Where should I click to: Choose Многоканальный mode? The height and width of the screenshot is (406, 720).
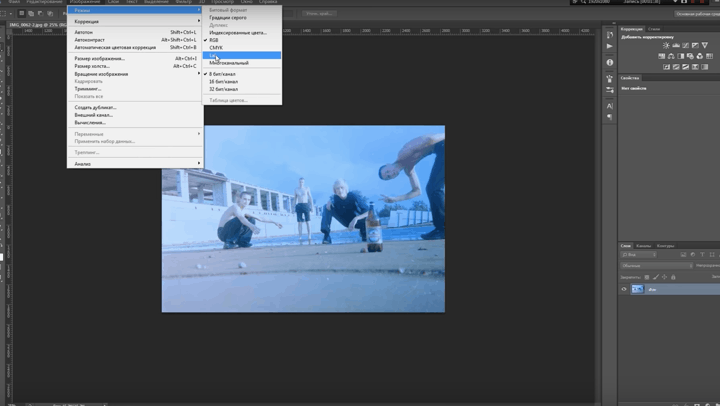242,62
